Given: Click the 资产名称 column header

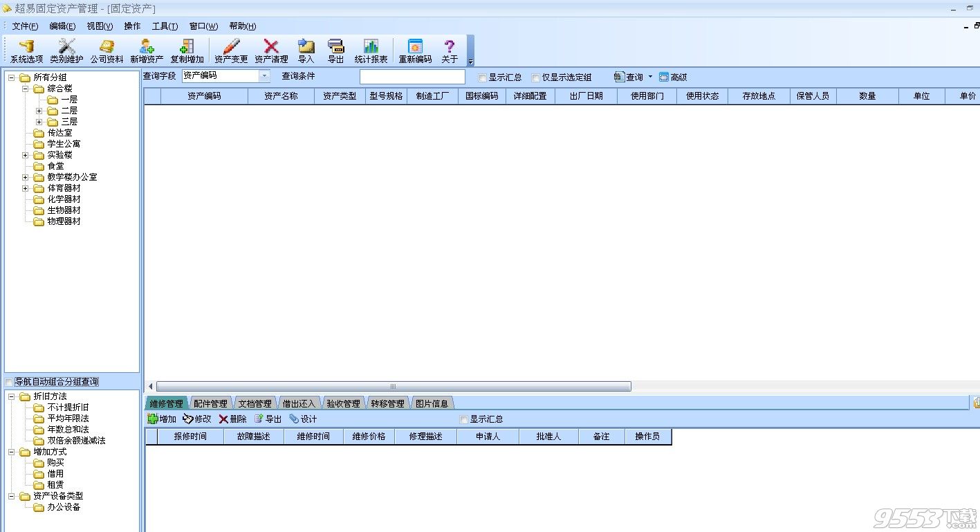Looking at the screenshot, I should pyautogui.click(x=281, y=96).
